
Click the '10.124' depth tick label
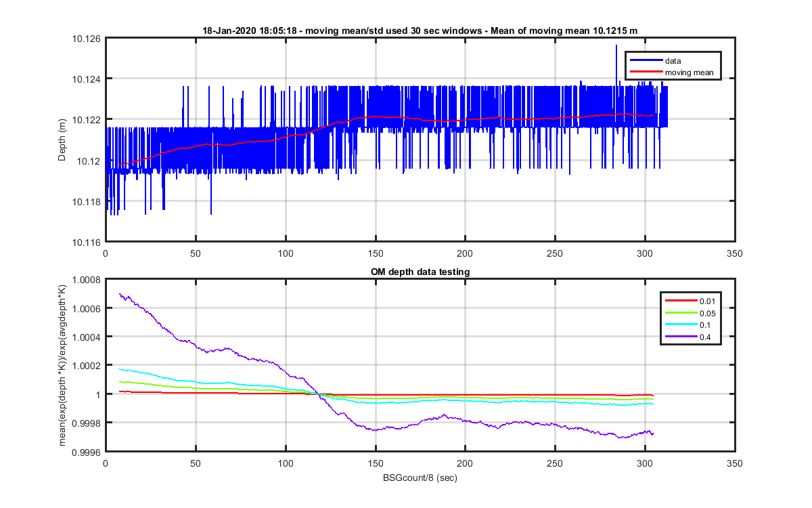coord(87,79)
